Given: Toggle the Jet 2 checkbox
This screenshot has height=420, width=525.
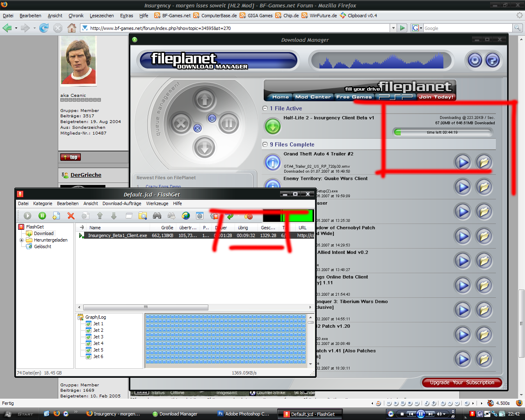Looking at the screenshot, I should coord(88,330).
